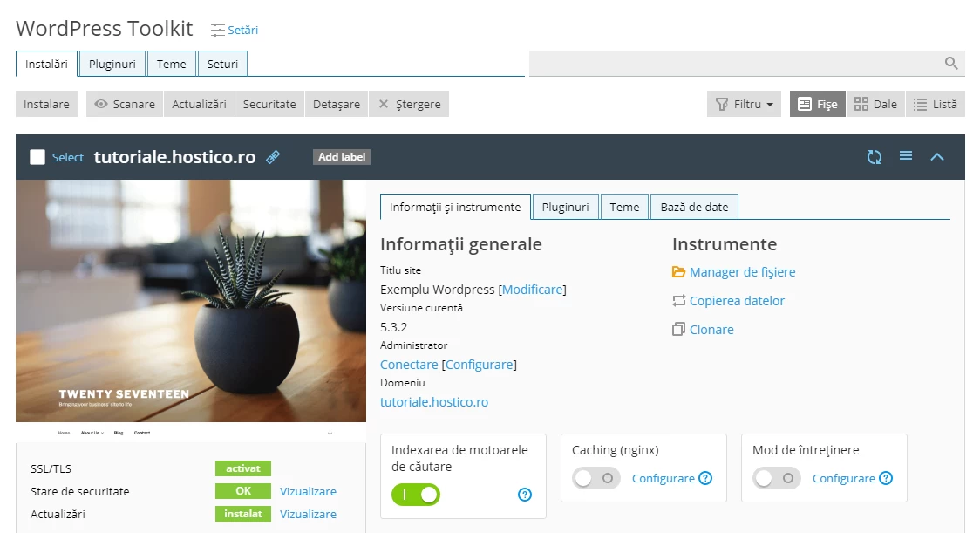The height and width of the screenshot is (533, 980).
Task: Open the Filtru dropdown
Action: pyautogui.click(x=743, y=104)
